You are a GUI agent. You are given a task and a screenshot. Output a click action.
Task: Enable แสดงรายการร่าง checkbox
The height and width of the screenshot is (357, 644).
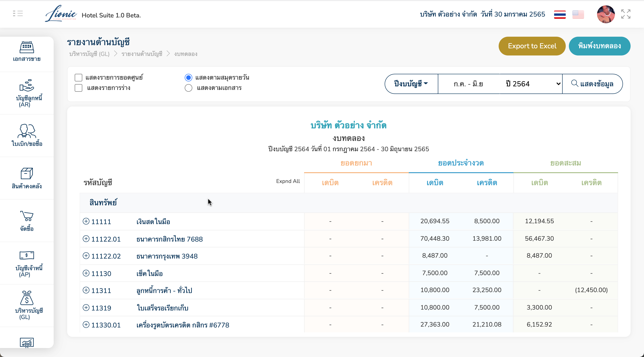pos(78,88)
